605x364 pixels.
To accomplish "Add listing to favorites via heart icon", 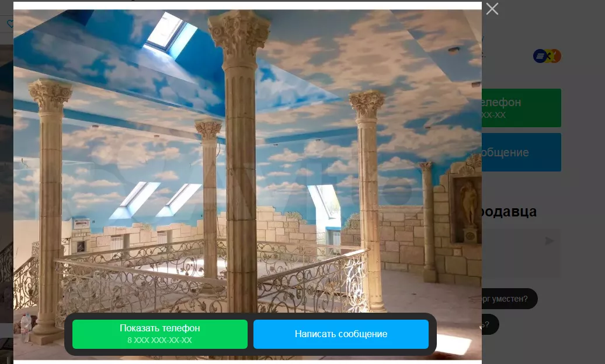I will point(10,24).
